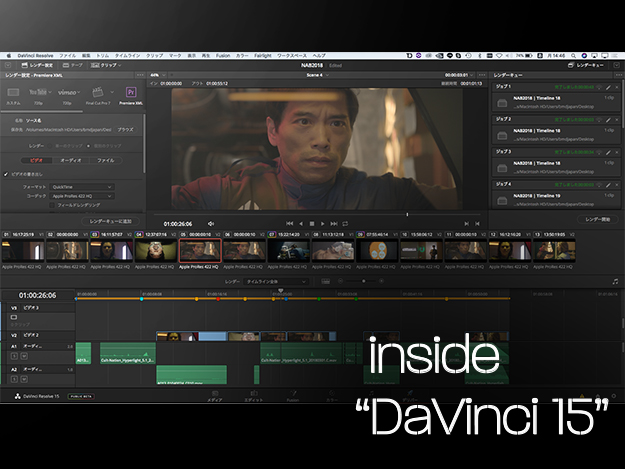Open the Render Settings (レンダー設定) toolbar button
This screenshot has width=625, height=469.
(x=37, y=65)
